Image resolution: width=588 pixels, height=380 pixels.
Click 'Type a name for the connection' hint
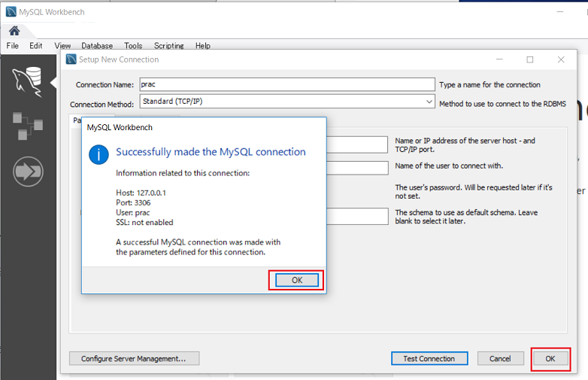pos(489,85)
